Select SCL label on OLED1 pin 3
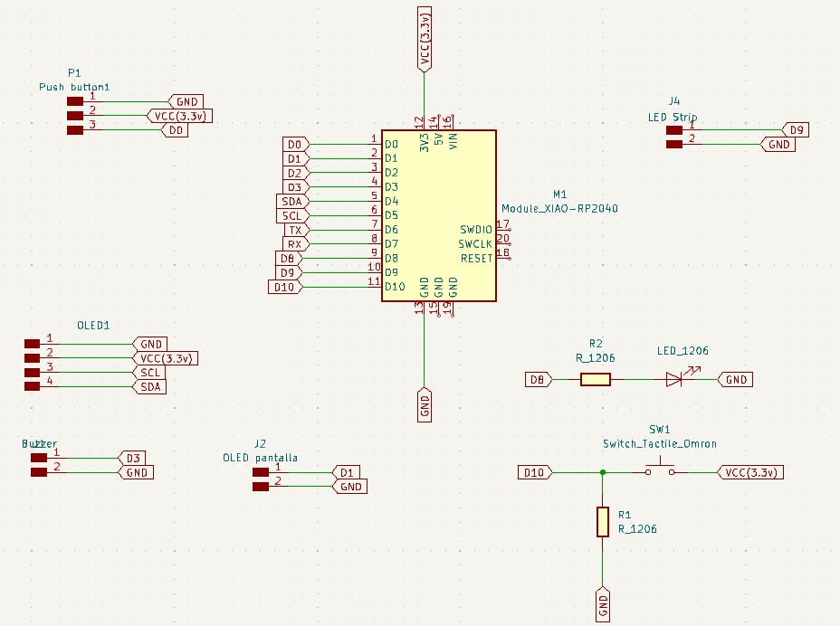The width and height of the screenshot is (840, 626). point(149,372)
